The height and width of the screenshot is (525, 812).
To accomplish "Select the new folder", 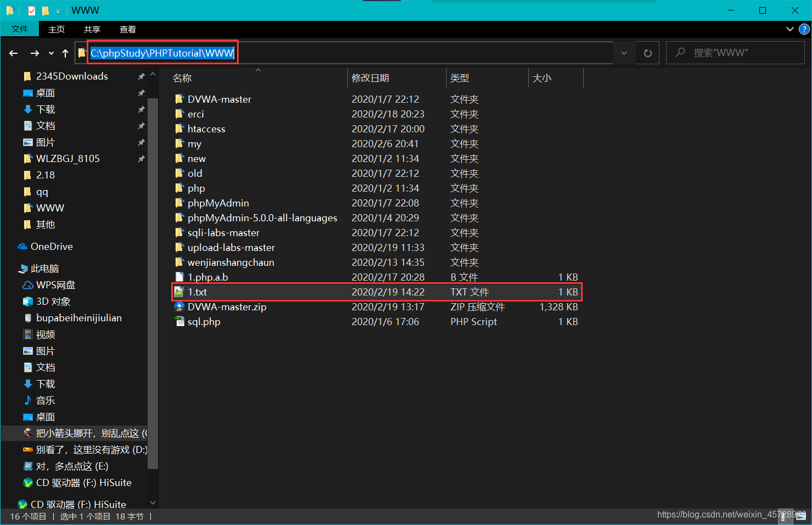I will [x=196, y=159].
